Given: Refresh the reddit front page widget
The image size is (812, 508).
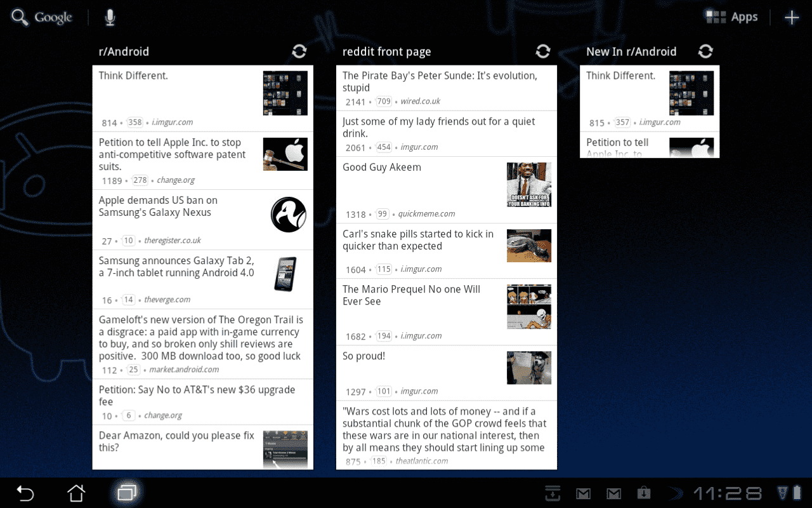Looking at the screenshot, I should (x=542, y=51).
